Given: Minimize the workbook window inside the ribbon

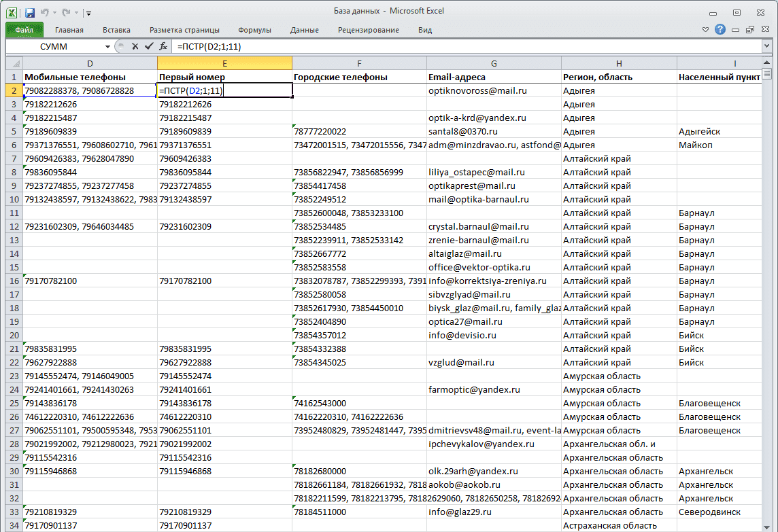Looking at the screenshot, I should click(735, 31).
